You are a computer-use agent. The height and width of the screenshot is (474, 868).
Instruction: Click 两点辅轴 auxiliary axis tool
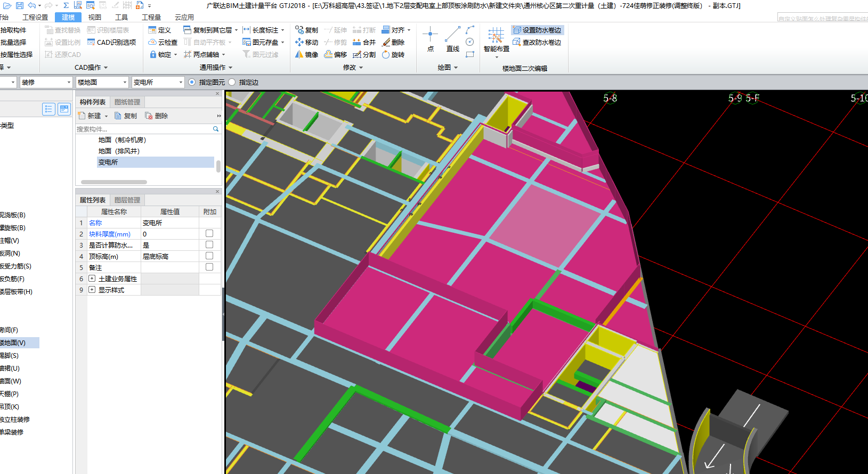click(x=201, y=54)
